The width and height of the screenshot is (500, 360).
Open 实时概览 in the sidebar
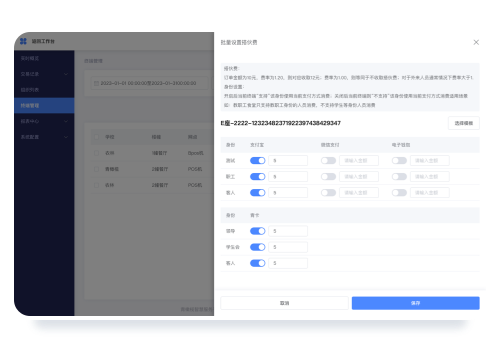pos(44,58)
